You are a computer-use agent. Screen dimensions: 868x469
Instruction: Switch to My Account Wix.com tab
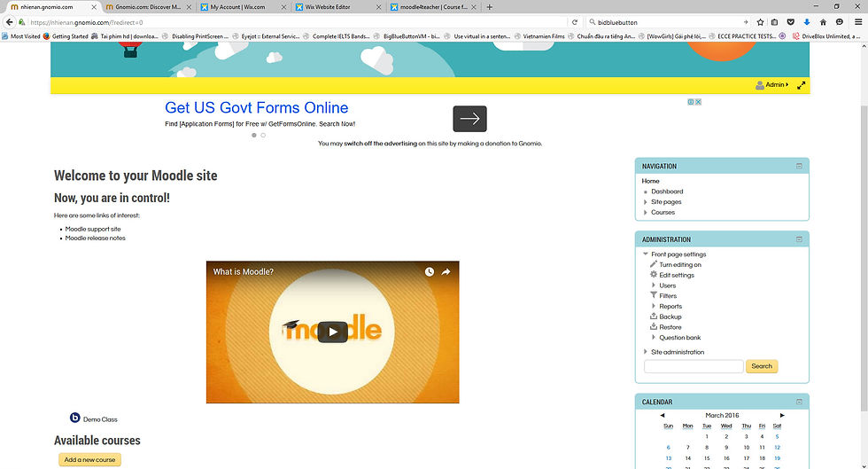244,7
